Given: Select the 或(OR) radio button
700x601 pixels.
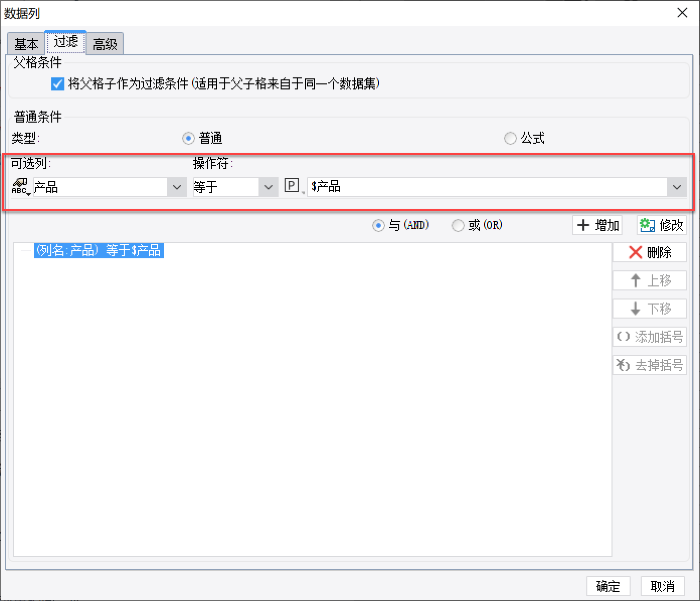Looking at the screenshot, I should 458,226.
